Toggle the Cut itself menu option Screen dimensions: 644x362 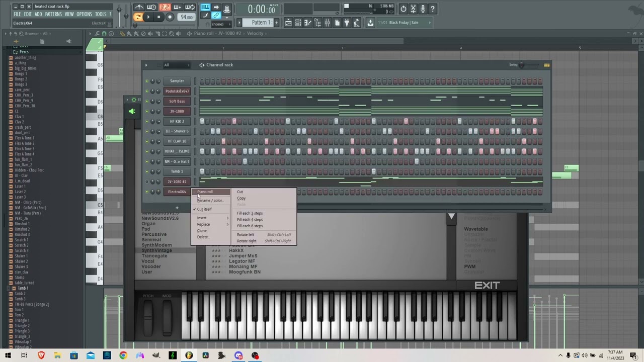pyautogui.click(x=210, y=209)
